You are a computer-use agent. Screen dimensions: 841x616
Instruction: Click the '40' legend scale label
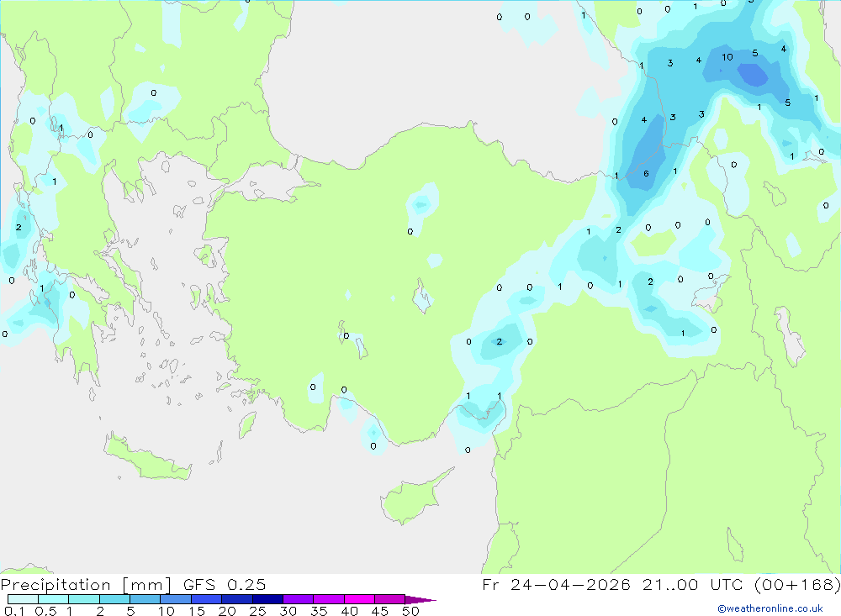(350, 611)
